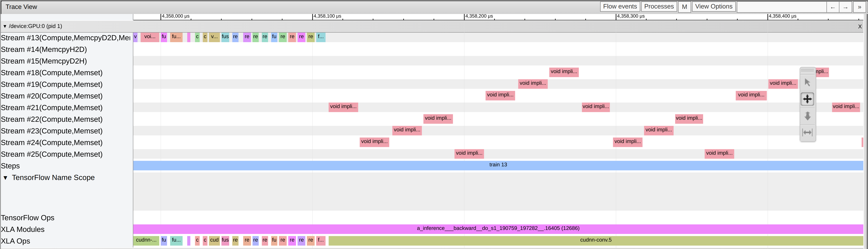Select the Processes tab option
The width and height of the screenshot is (868, 249).
click(x=658, y=7)
